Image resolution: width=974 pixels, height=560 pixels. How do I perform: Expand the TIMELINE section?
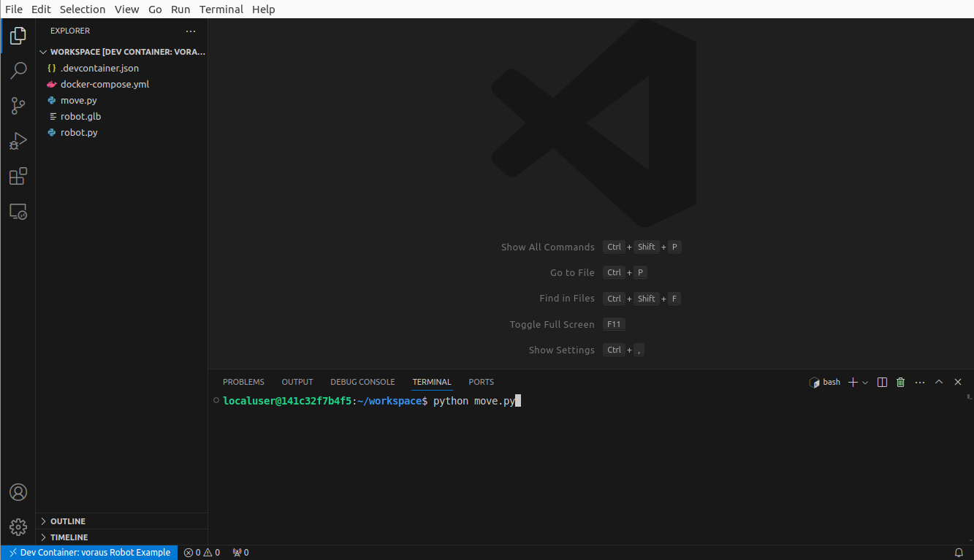[122, 537]
